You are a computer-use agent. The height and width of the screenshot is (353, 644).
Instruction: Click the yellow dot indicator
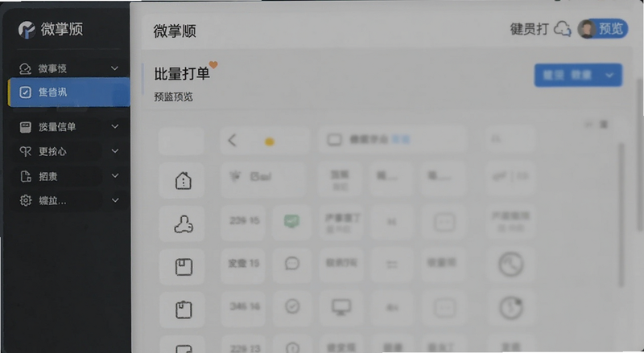tap(270, 142)
